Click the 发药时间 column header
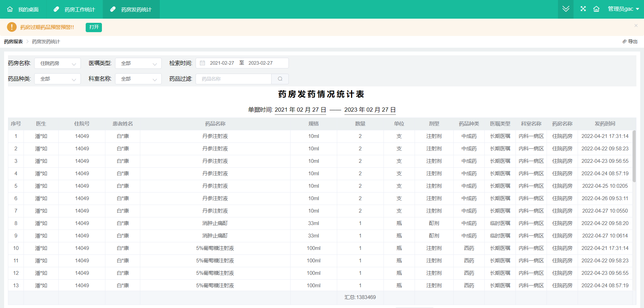This screenshot has height=308, width=644. [x=605, y=124]
